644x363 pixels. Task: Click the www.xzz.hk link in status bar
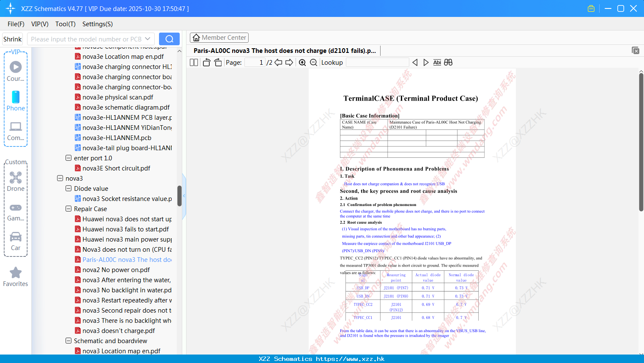pos(350,359)
